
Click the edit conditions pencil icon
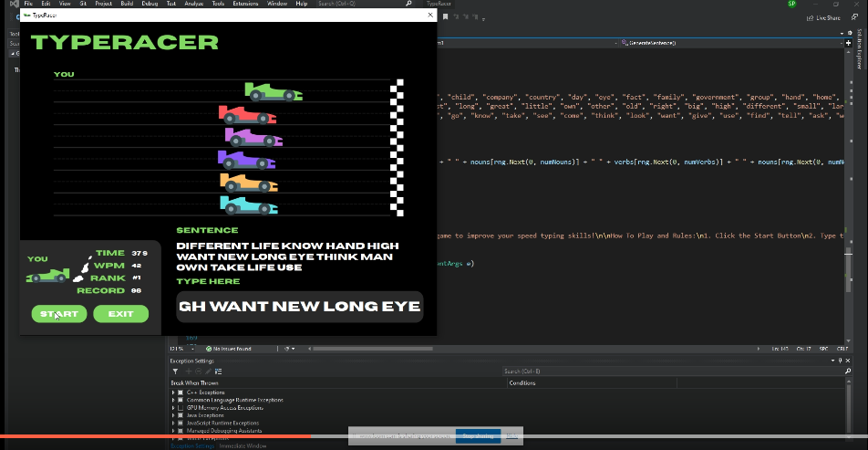coord(209,372)
